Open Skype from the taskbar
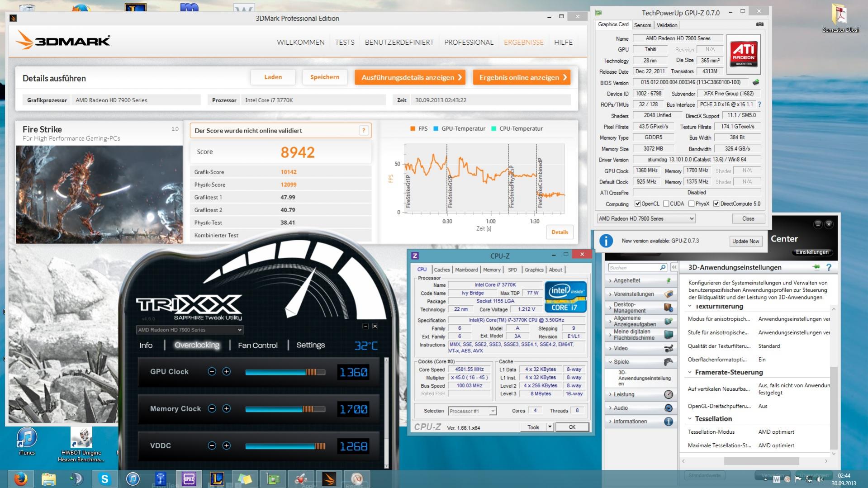Viewport: 868px width, 488px height. tap(104, 479)
